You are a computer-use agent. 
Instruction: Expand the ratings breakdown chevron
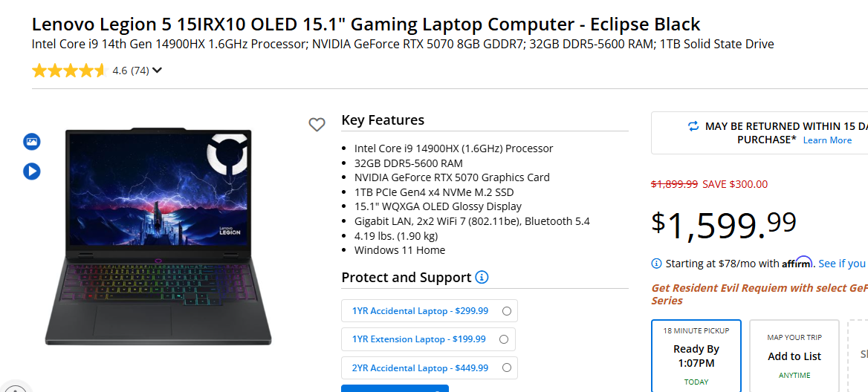tap(157, 71)
